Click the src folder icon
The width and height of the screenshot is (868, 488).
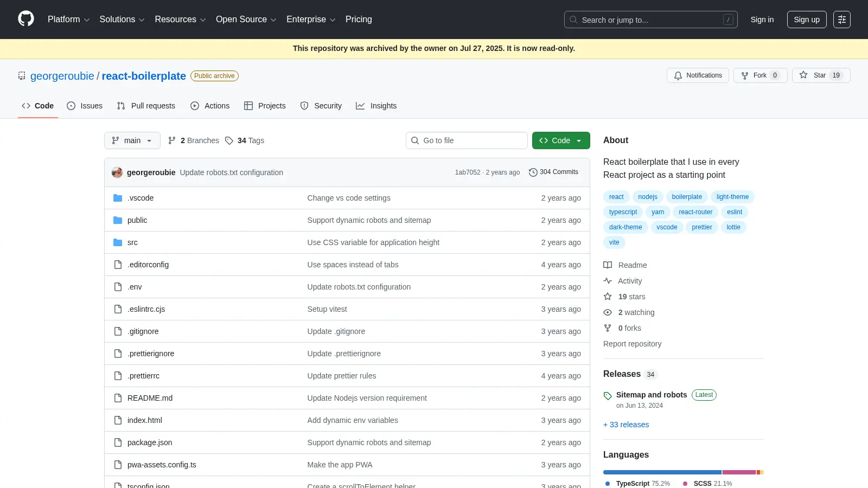118,242
